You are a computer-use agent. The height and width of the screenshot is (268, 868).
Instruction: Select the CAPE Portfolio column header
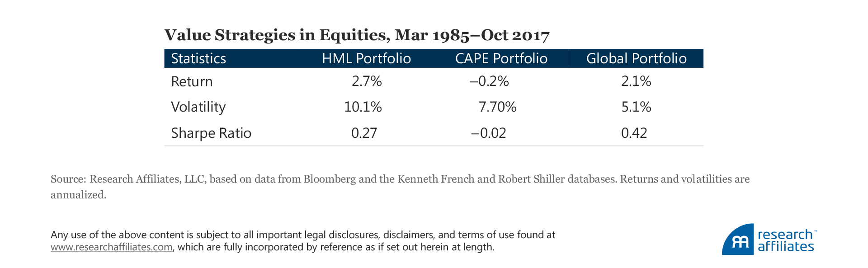[x=501, y=59]
